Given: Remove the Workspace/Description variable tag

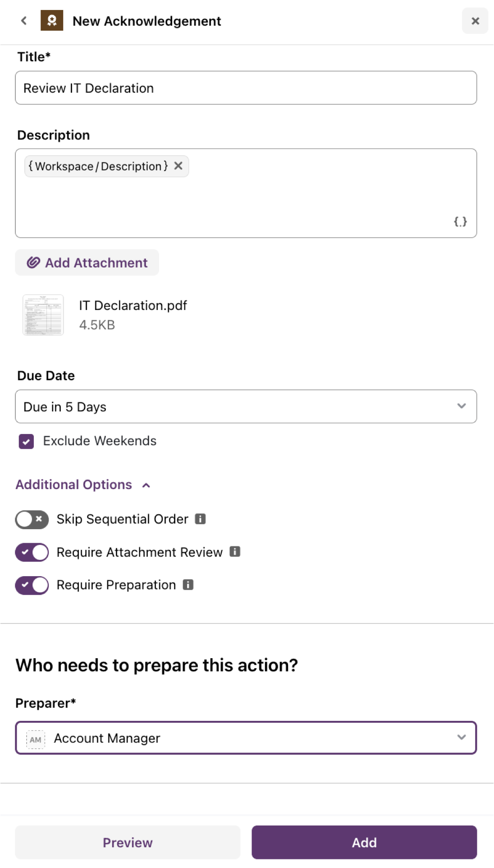Looking at the screenshot, I should pyautogui.click(x=178, y=166).
